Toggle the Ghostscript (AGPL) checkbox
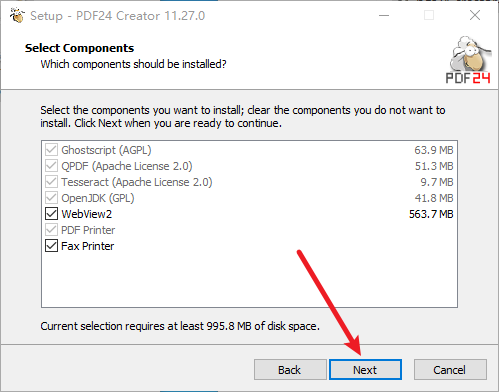Screen dimensions: 499x392 click(x=51, y=150)
